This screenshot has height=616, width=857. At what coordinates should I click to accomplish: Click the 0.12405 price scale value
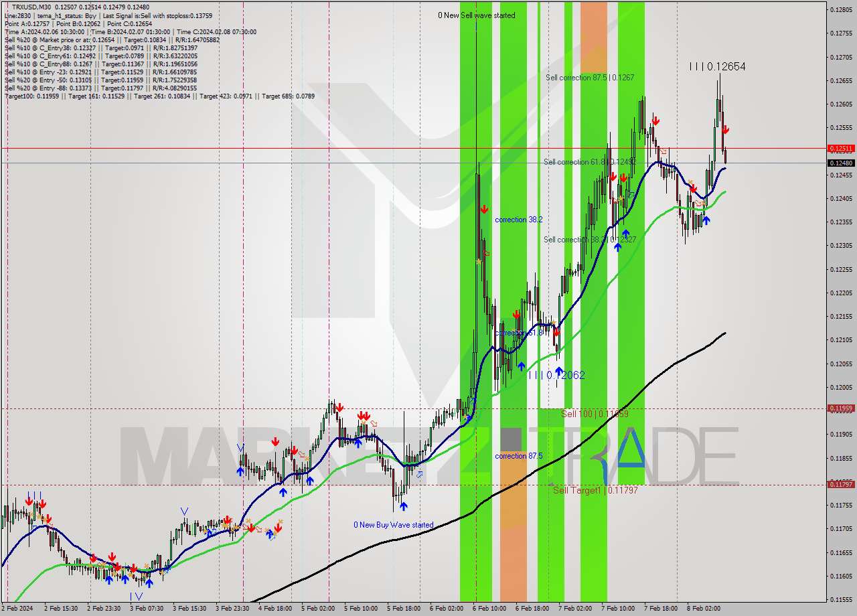841,198
